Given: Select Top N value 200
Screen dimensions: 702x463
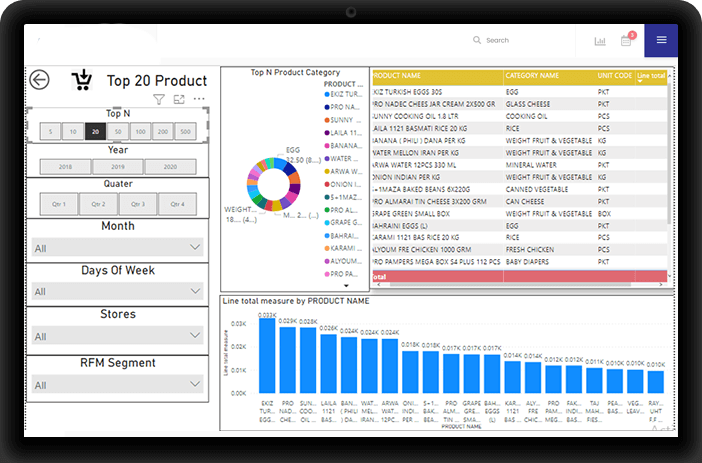Looking at the screenshot, I should click(x=163, y=132).
